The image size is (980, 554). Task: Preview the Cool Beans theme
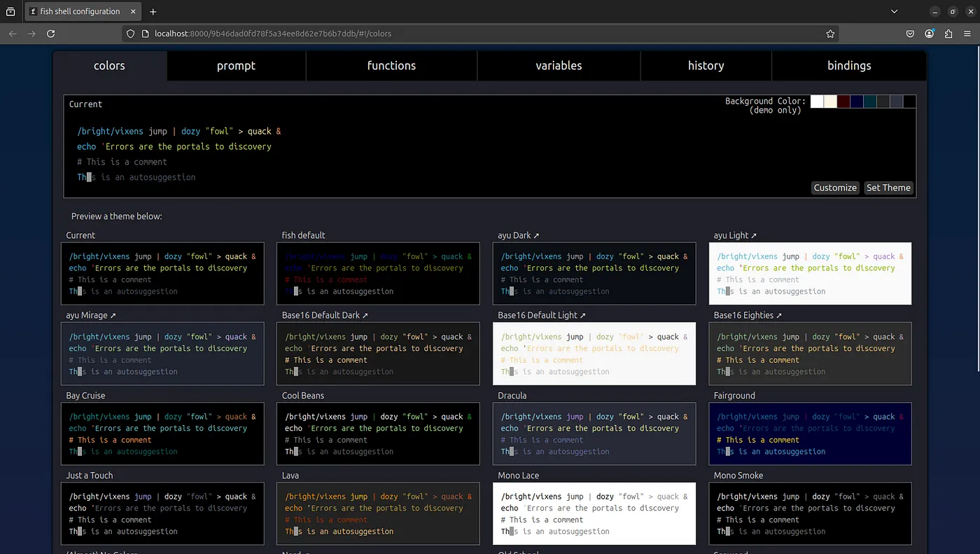pos(379,434)
